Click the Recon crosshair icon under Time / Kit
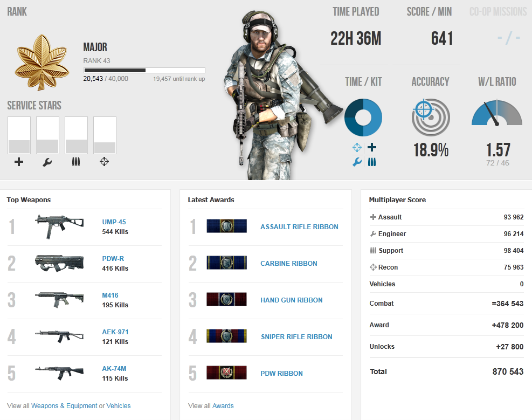Screen dimensions: 532x420 [357, 148]
